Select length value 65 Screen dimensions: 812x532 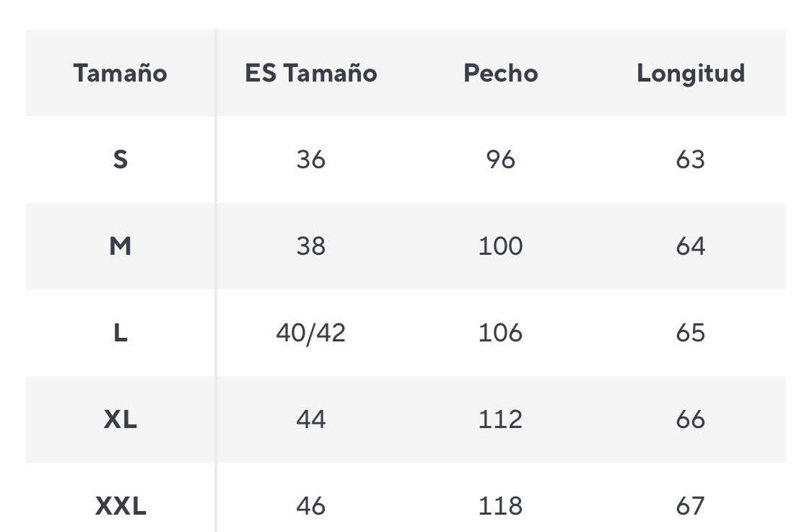coord(690,333)
